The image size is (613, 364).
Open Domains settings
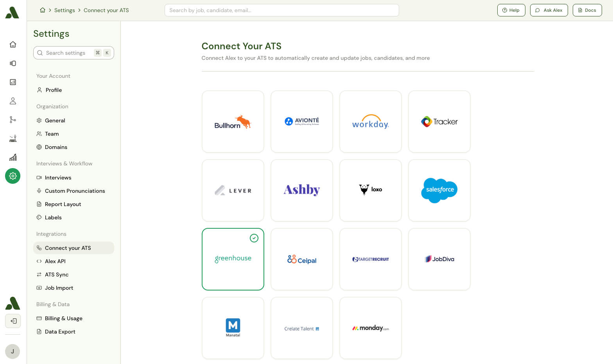73,147
